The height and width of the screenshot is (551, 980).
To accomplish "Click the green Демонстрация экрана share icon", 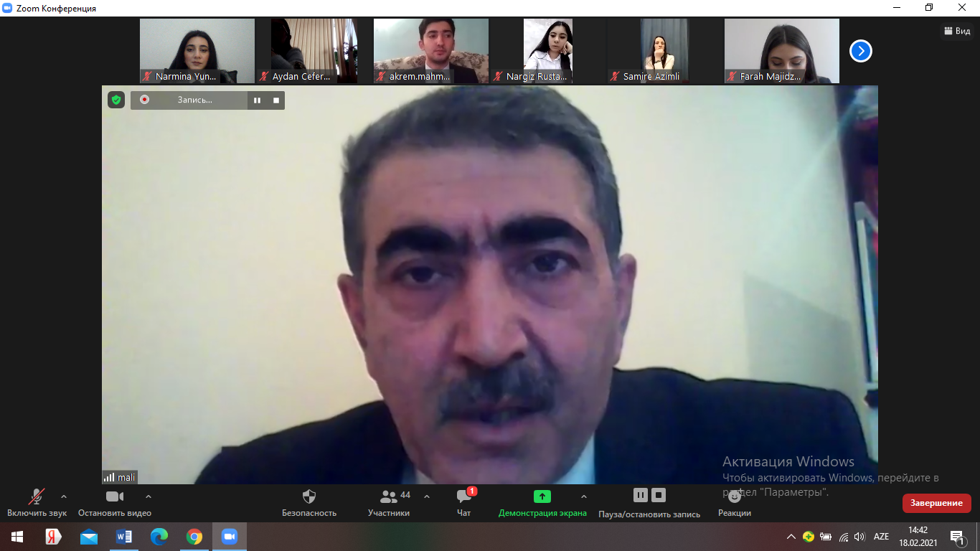I will (x=542, y=496).
